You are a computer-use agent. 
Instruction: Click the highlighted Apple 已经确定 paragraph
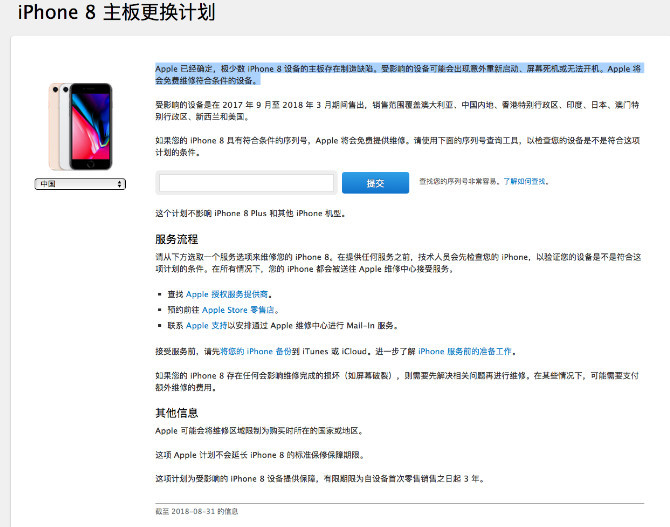[398, 74]
